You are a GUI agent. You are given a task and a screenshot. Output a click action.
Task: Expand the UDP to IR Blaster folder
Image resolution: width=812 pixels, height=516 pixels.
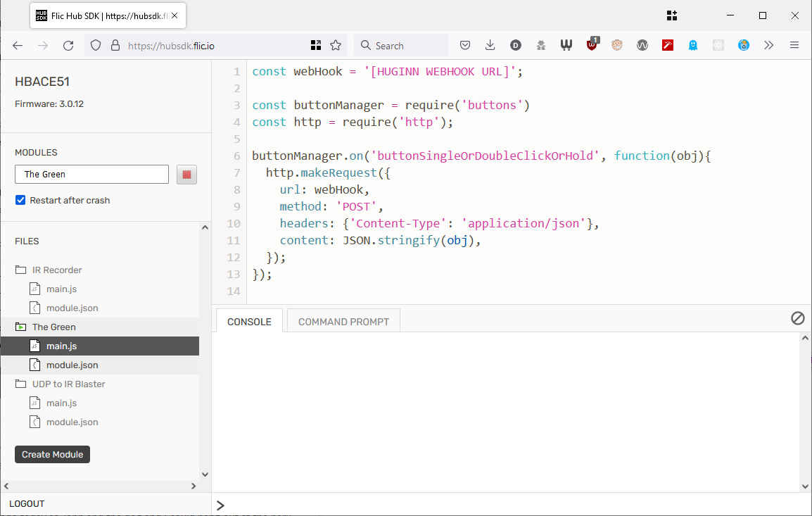(x=68, y=384)
